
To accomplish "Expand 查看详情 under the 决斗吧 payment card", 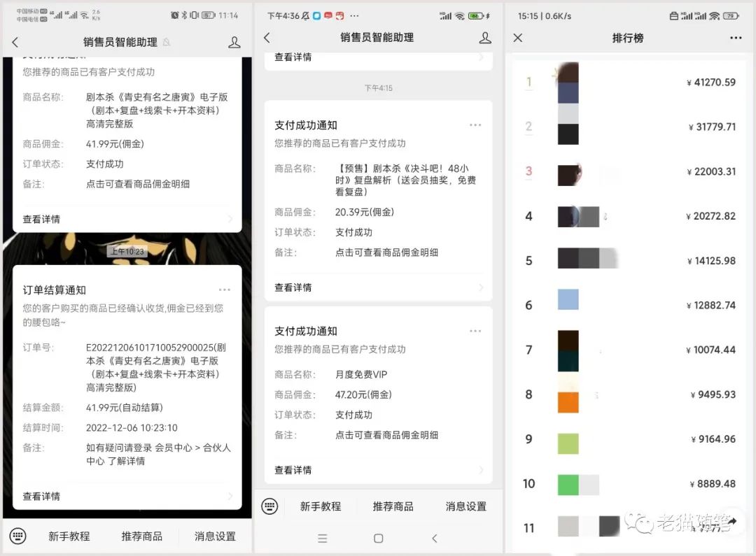I will [293, 287].
